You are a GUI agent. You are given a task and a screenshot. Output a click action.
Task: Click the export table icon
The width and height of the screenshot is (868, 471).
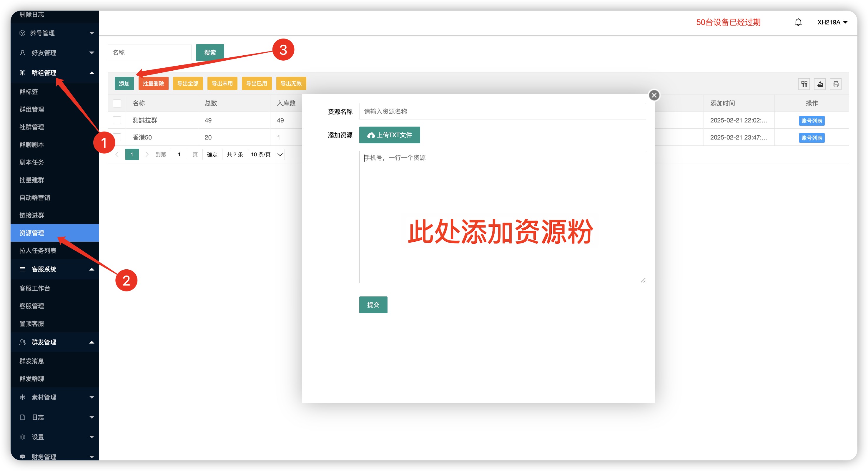coord(820,84)
